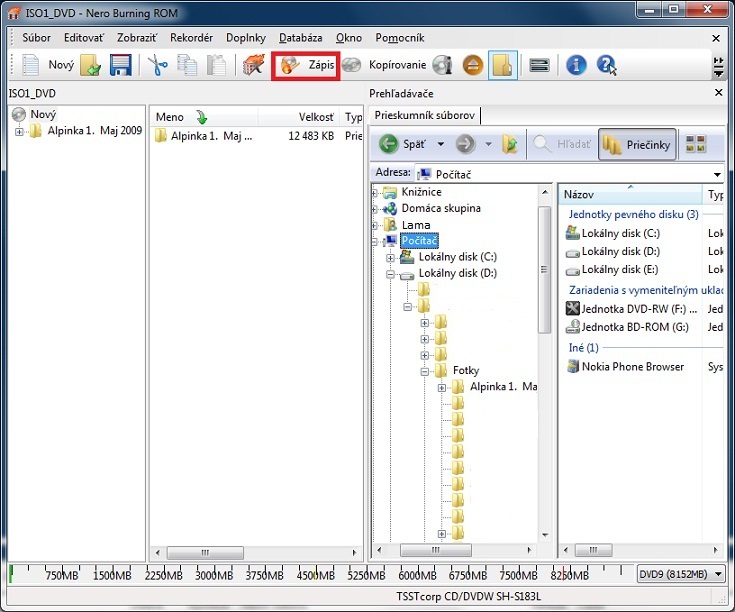Open the blue info icon in toolbar
This screenshot has height=612, width=735.
tap(576, 65)
